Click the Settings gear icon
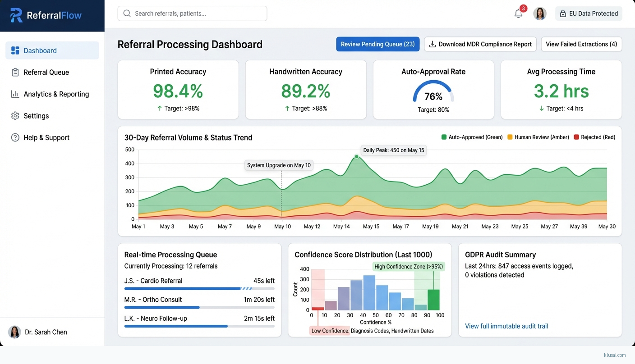635x364 pixels. (15, 116)
